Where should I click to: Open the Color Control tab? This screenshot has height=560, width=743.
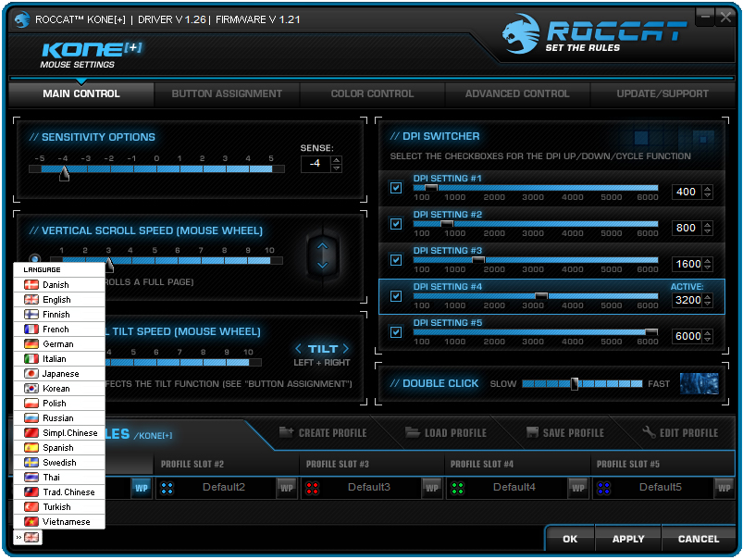372,93
